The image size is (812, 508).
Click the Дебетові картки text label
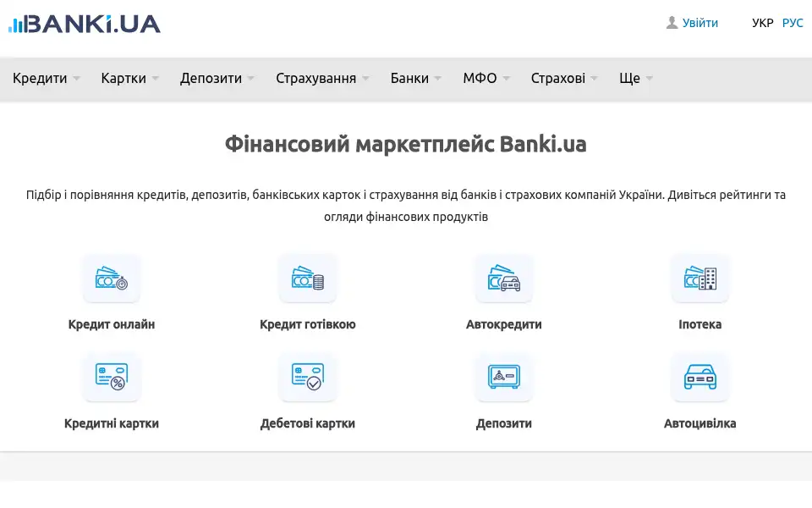pyautogui.click(x=308, y=423)
